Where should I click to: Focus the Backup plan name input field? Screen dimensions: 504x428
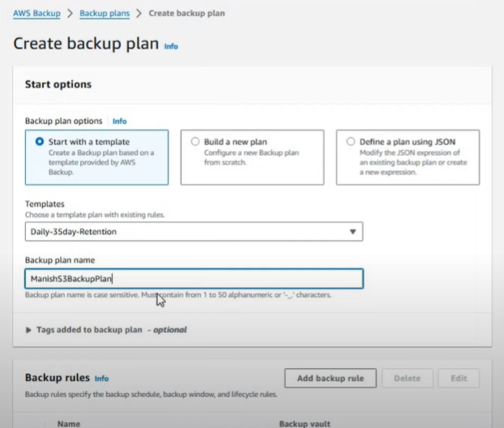pos(194,279)
